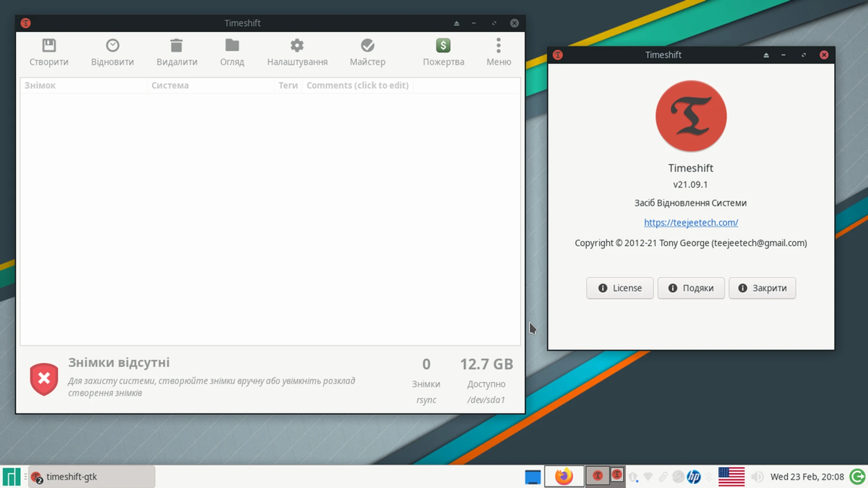Image resolution: width=868 pixels, height=488 pixels.
Task: Click the Знімки відсутні status heading
Action: (119, 362)
